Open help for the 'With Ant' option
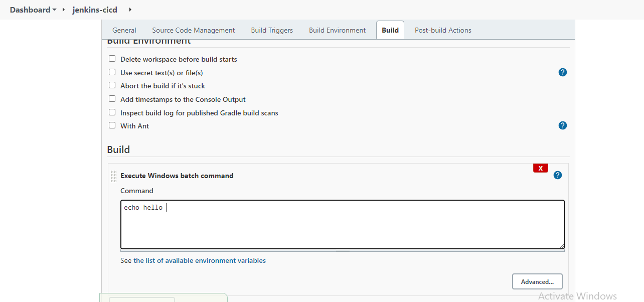 point(562,125)
